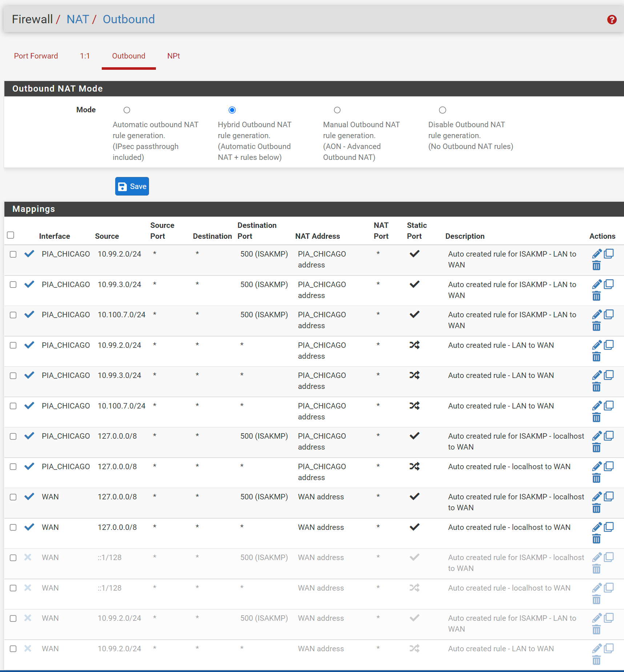Edit the PIA_CHICAGO 10.99.3.0/24 LAN to WAN rule

coord(597,375)
